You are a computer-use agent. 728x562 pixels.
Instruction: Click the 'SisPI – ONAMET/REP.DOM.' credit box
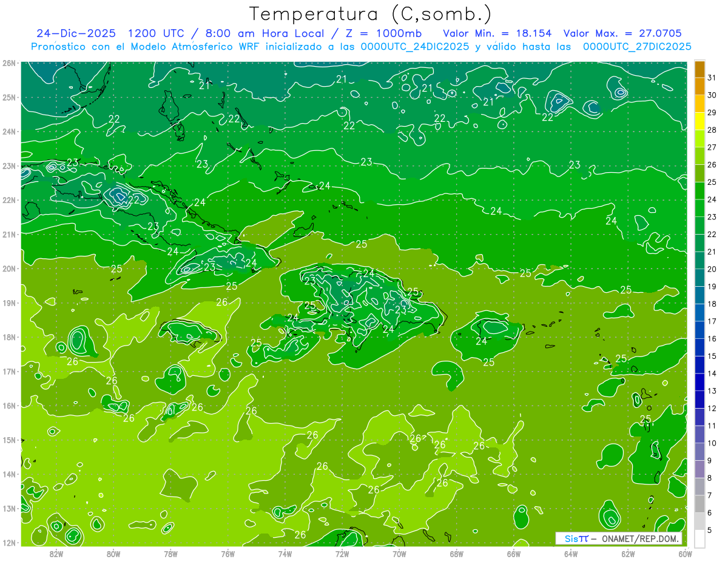tap(619, 538)
